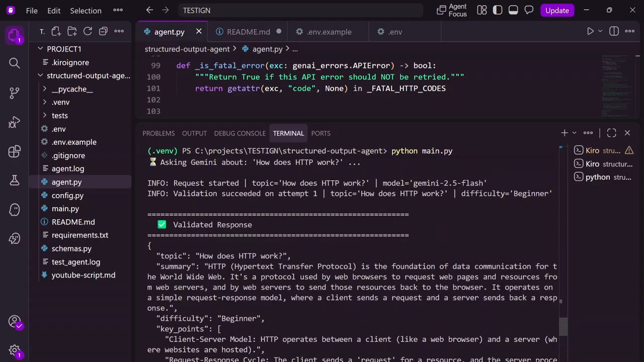Collapse the structured-output-agent folder
644x362 pixels.
[40, 75]
